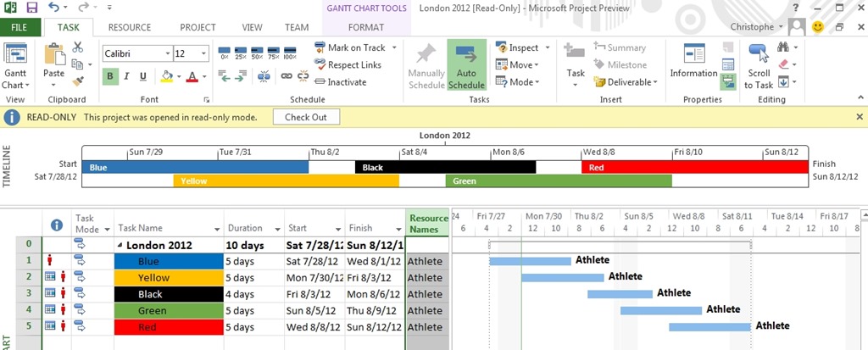Split the task

click(264, 76)
